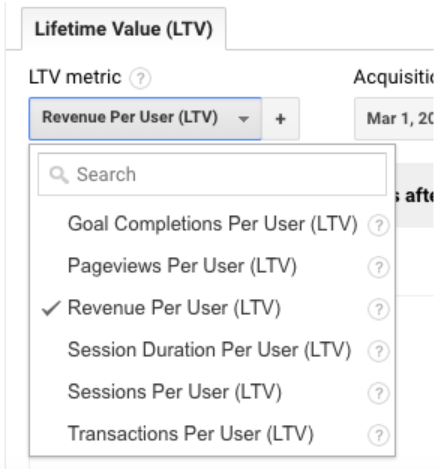Select Sessions Per User (LTV) metric
439x469 pixels.
(175, 392)
